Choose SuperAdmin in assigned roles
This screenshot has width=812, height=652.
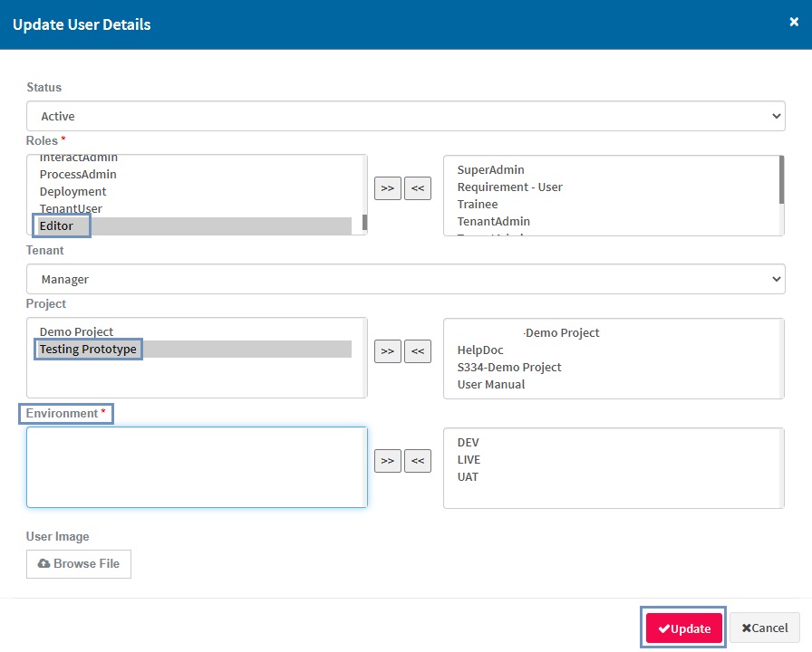[x=490, y=169]
